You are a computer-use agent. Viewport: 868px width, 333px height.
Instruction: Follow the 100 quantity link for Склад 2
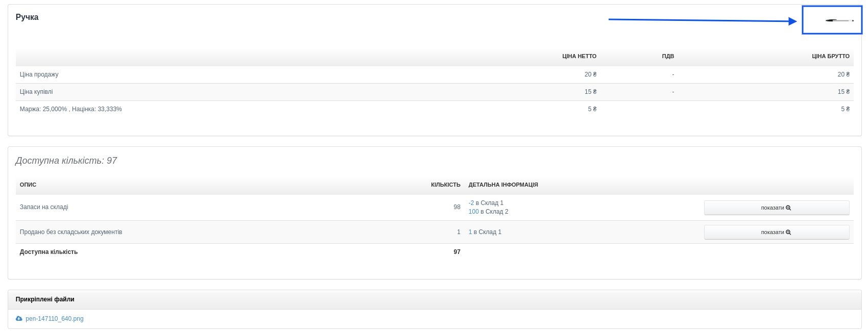pos(473,212)
